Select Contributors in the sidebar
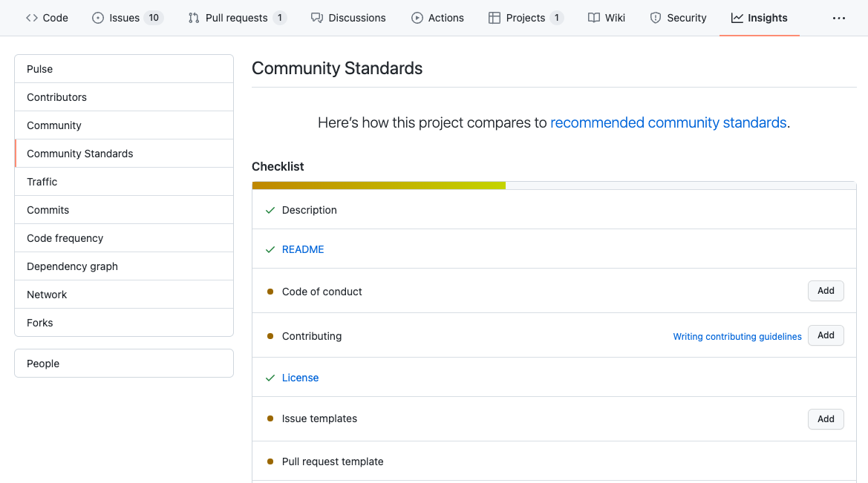 pos(56,97)
